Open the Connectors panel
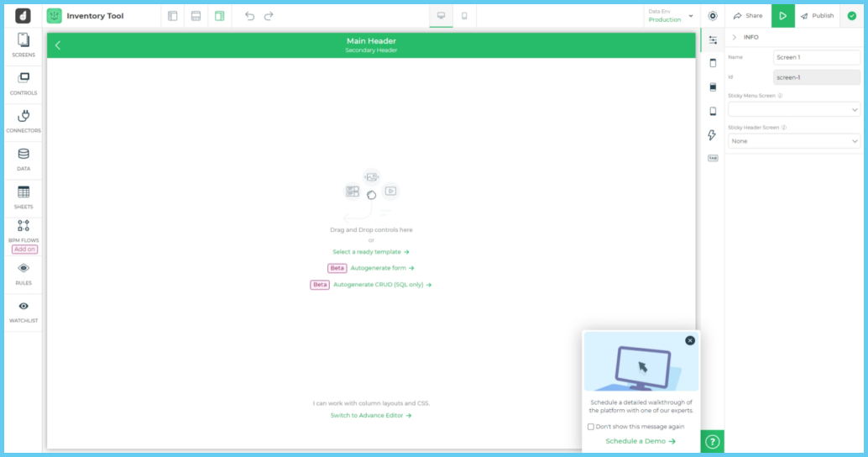This screenshot has width=868, height=457. tap(24, 120)
